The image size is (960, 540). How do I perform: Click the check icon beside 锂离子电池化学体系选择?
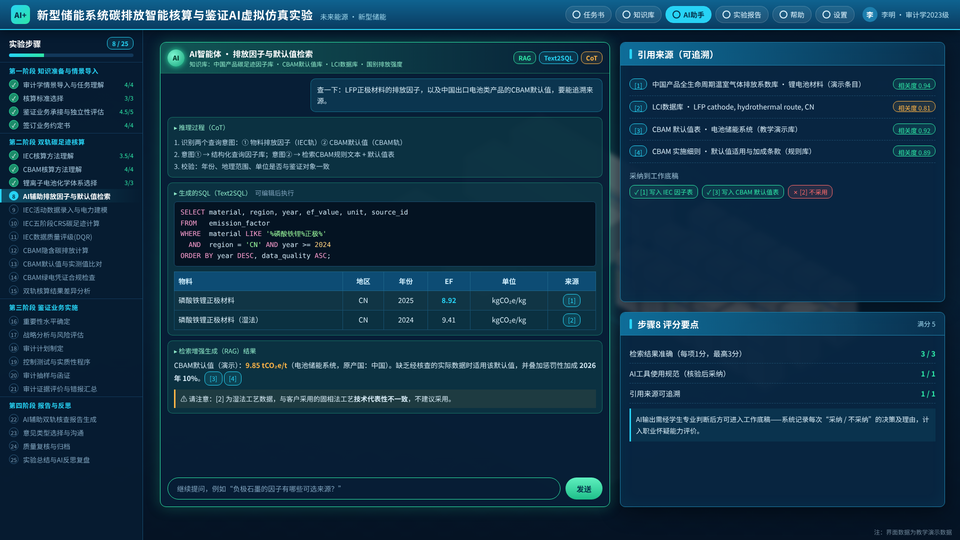pos(13,182)
